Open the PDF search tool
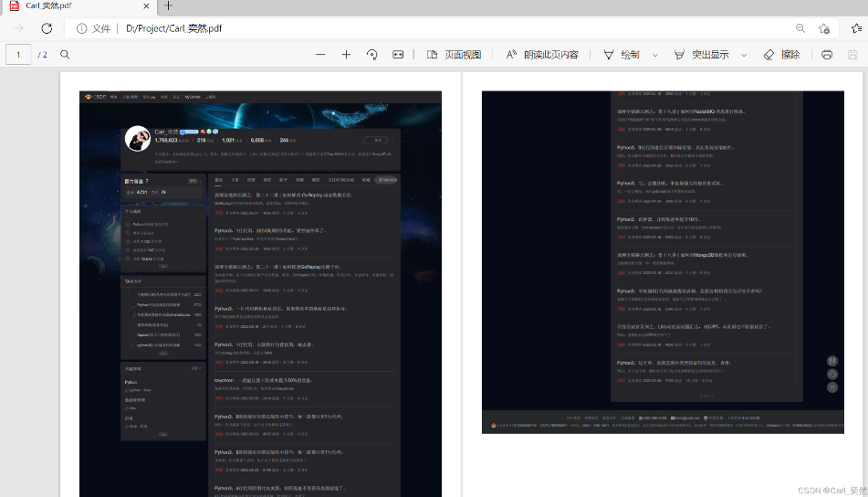Screen dimensions: 868x497 [65, 54]
